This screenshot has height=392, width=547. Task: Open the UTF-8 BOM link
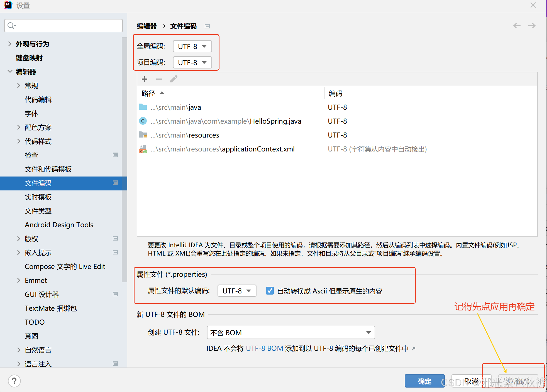pos(264,348)
